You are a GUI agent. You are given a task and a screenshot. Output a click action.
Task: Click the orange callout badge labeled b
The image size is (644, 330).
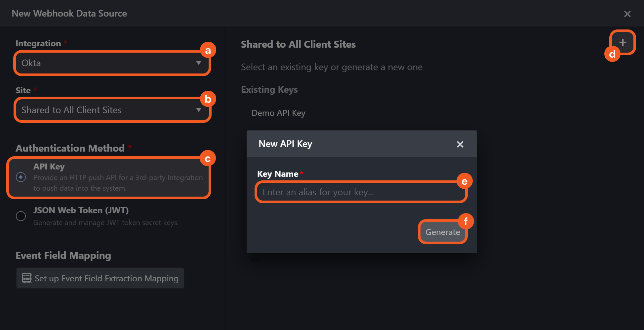coord(208,99)
